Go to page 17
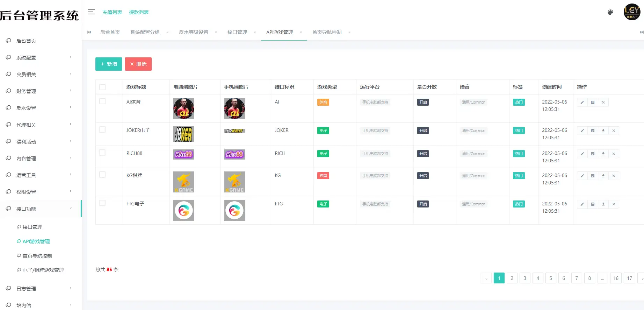 (x=629, y=278)
